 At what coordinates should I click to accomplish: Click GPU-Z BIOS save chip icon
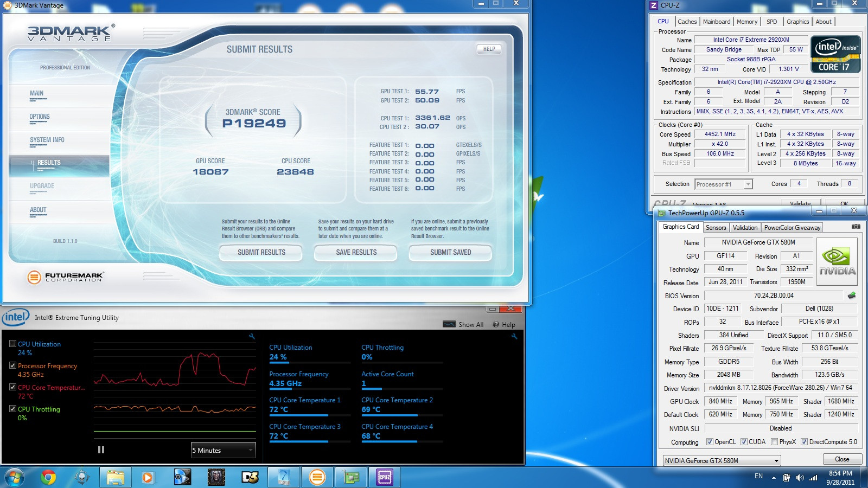coord(852,296)
